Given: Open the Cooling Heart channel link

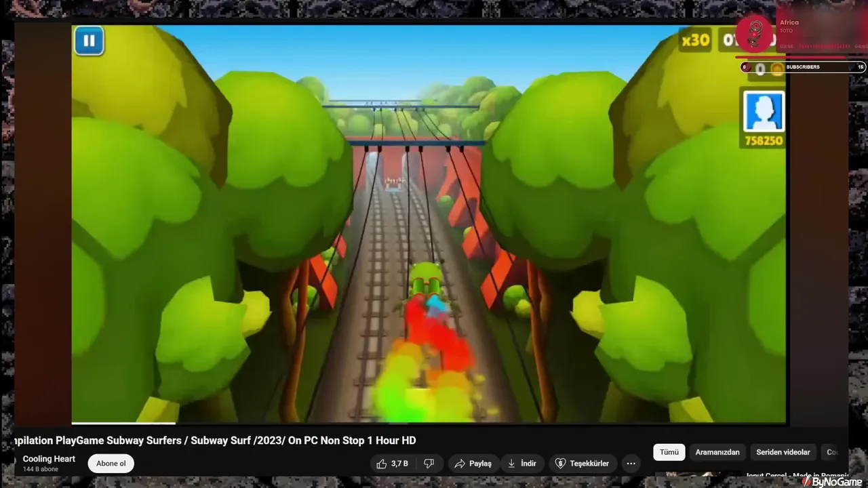Looking at the screenshot, I should tap(49, 459).
